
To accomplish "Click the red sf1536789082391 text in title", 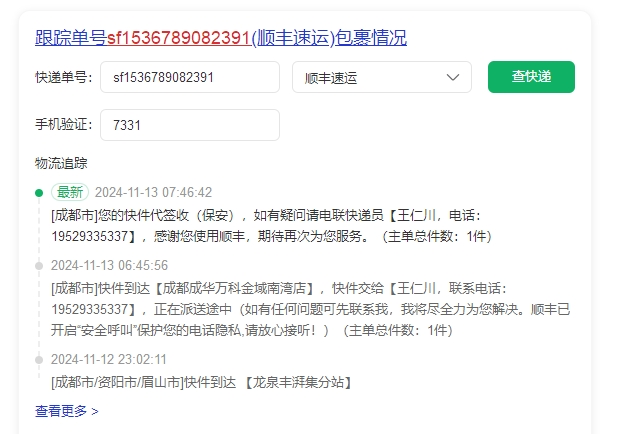I will (x=179, y=38).
